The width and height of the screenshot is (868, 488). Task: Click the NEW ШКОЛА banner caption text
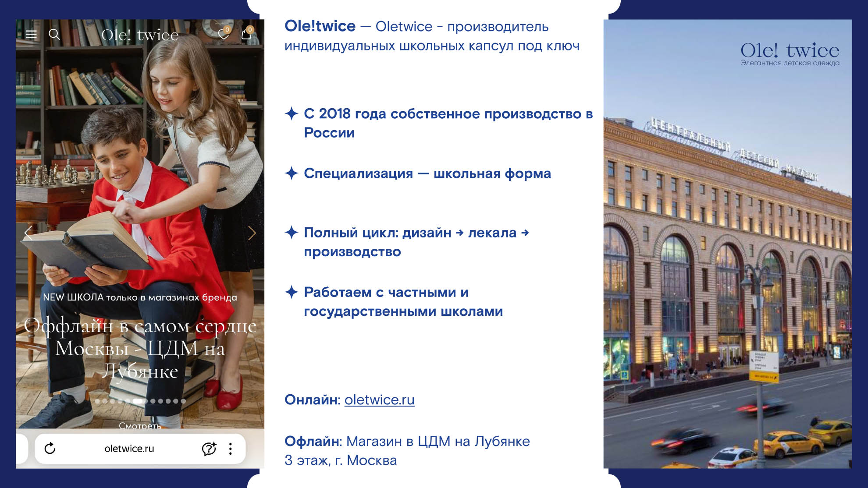[x=140, y=297]
